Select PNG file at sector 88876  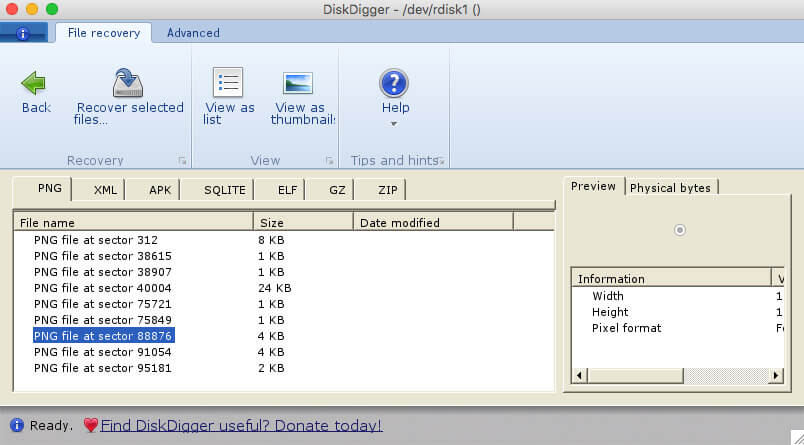(x=104, y=336)
